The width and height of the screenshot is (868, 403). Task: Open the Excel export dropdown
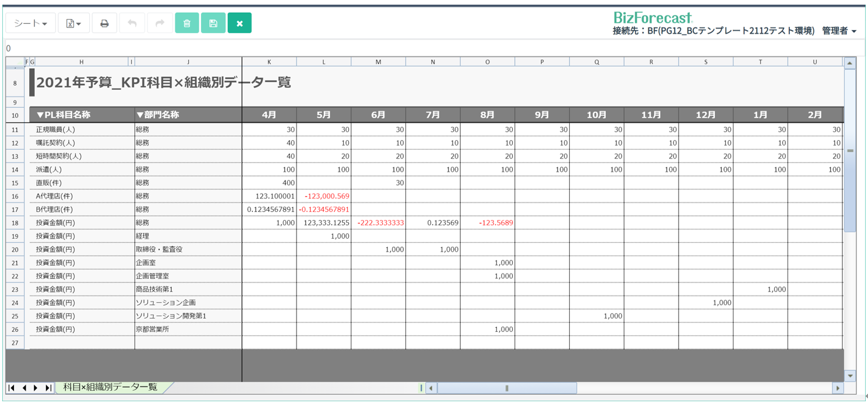pyautogui.click(x=73, y=23)
